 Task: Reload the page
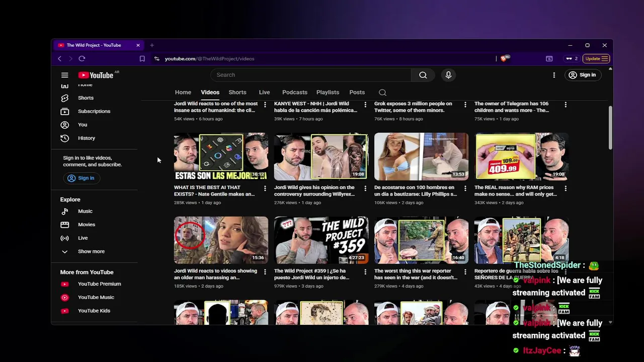[82, 59]
